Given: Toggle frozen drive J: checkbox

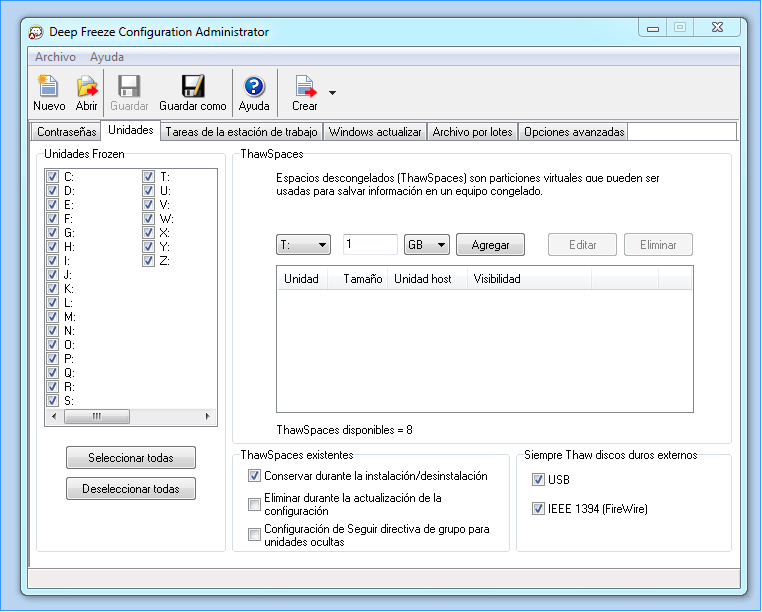Looking at the screenshot, I should pos(52,275).
